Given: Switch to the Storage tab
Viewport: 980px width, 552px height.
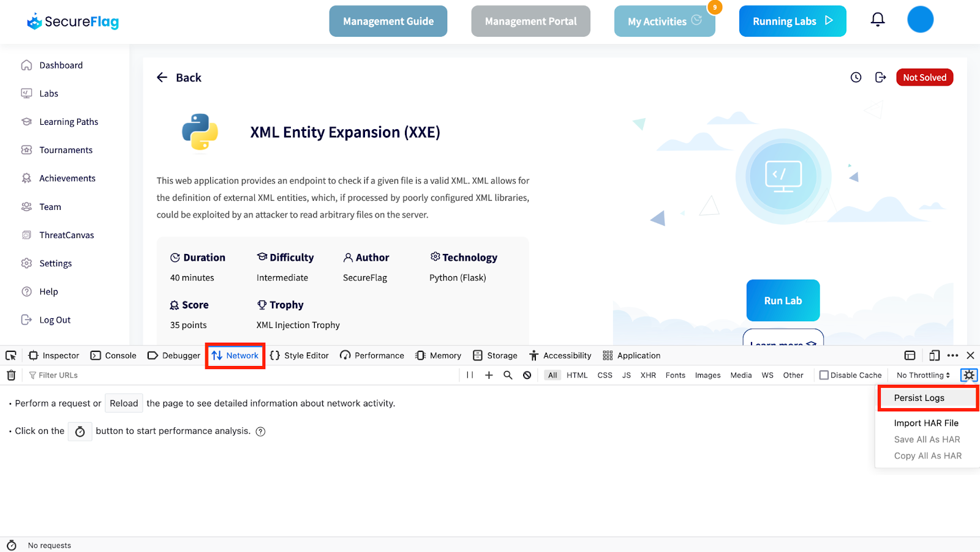Looking at the screenshot, I should [x=495, y=356].
